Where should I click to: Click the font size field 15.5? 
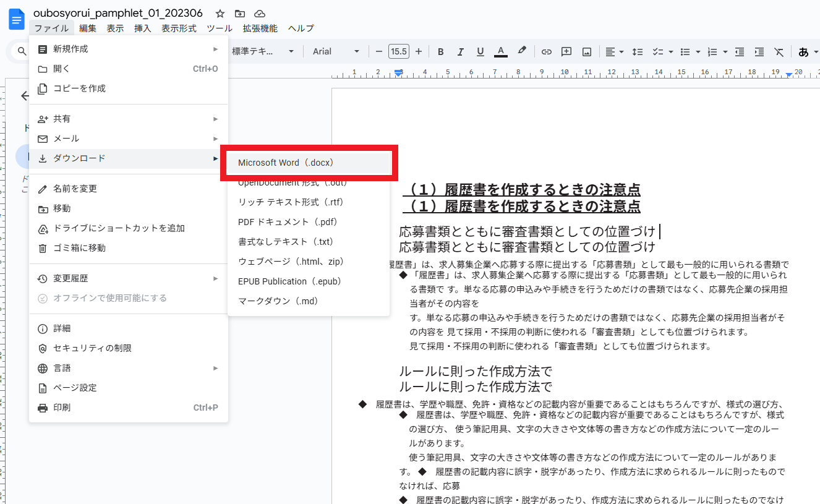(399, 51)
